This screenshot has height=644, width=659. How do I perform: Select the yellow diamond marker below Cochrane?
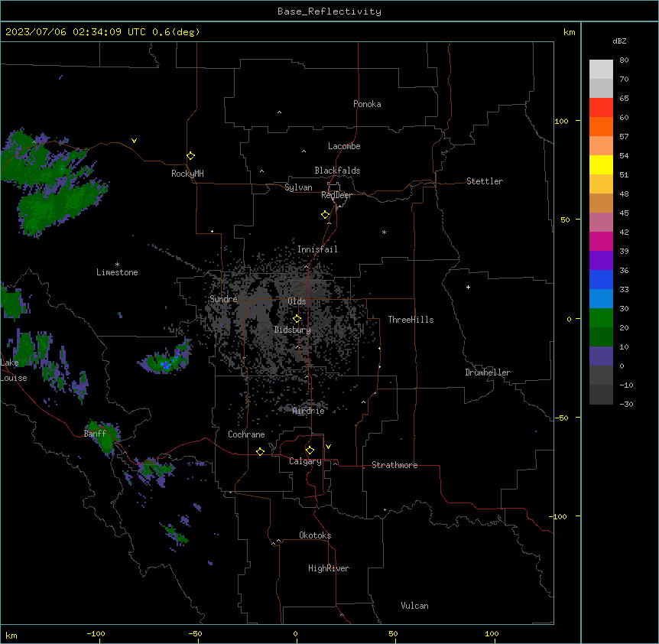tap(260, 451)
